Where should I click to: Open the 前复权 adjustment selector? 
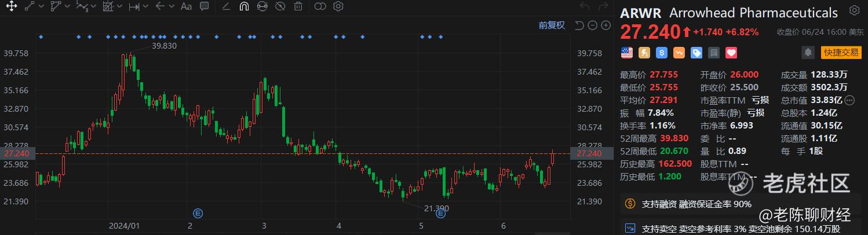point(552,25)
